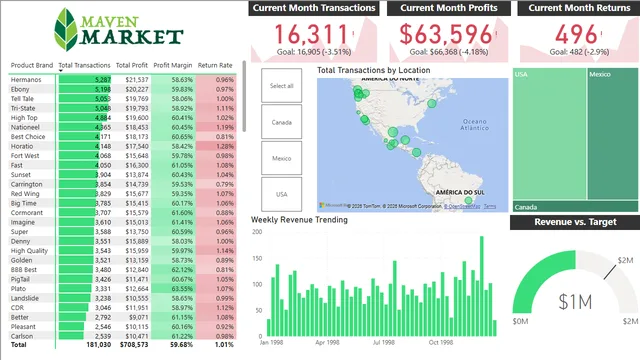Select the Golden brand row
The image size is (640, 360).
pyautogui.click(x=122, y=260)
